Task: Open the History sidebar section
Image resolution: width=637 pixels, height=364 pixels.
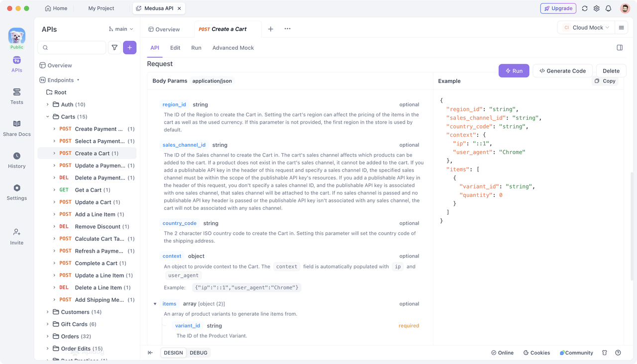Action: [16, 160]
